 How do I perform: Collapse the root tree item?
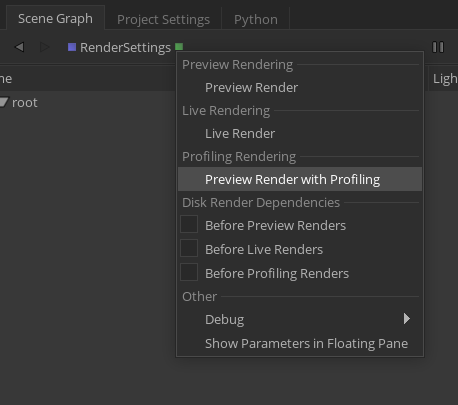point(4,102)
